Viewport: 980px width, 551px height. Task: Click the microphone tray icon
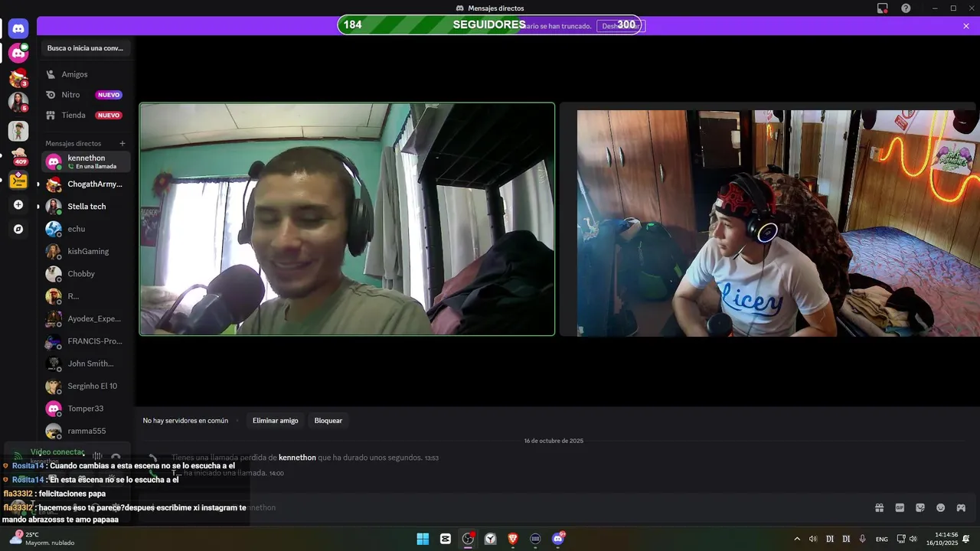coord(863,539)
